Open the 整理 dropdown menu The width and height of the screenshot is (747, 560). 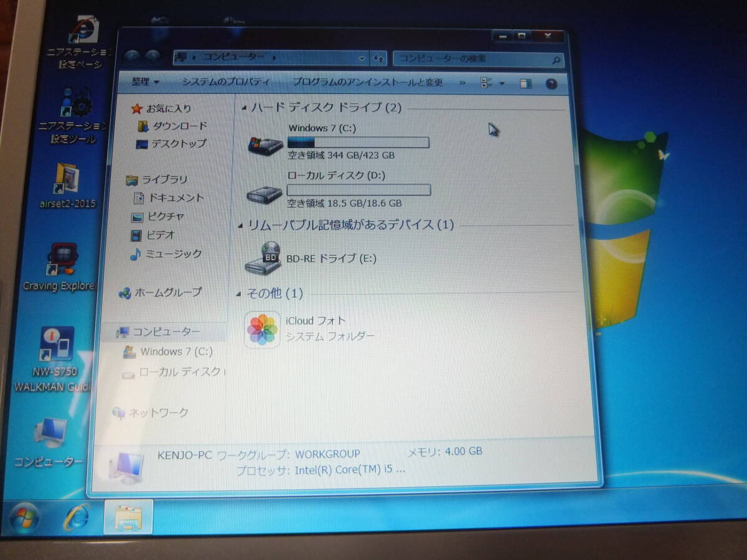point(146,82)
